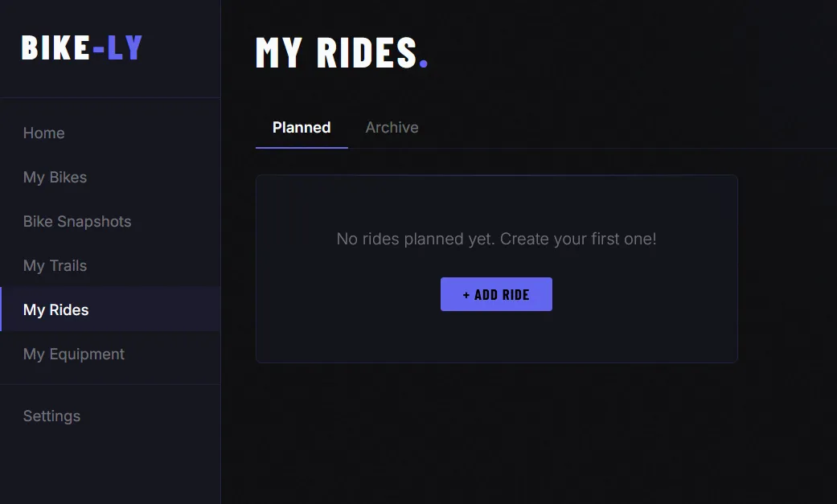The image size is (837, 504).
Task: Select the highlighted My Rides entry
Action: 55,309
